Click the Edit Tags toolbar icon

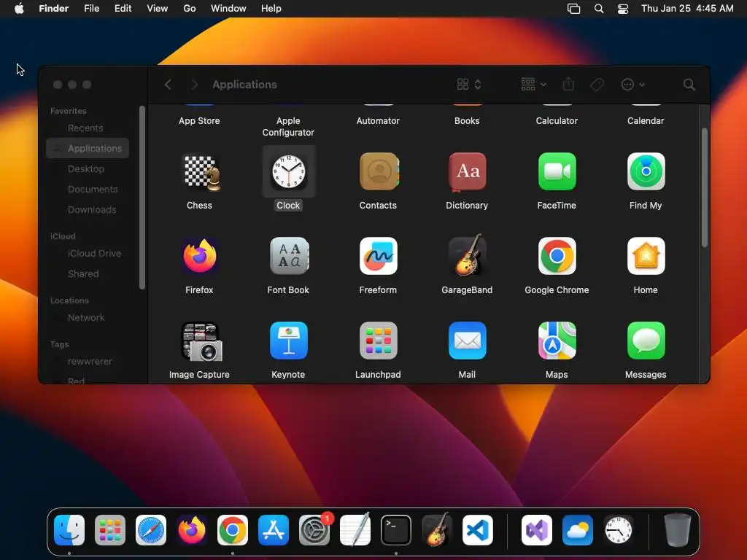tap(597, 85)
